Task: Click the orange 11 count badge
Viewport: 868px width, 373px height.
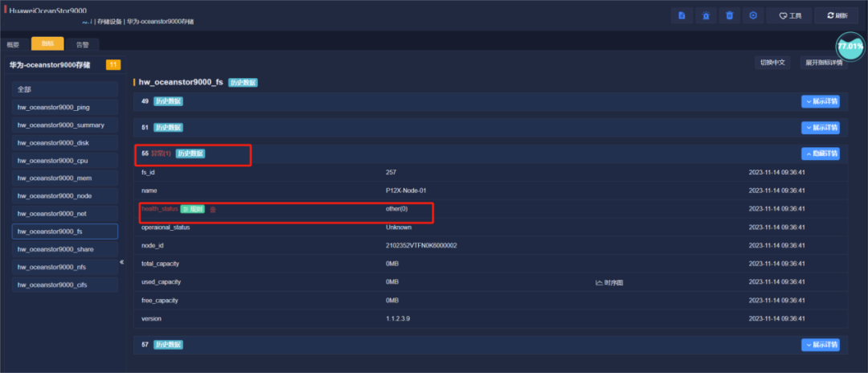Action: [x=113, y=65]
